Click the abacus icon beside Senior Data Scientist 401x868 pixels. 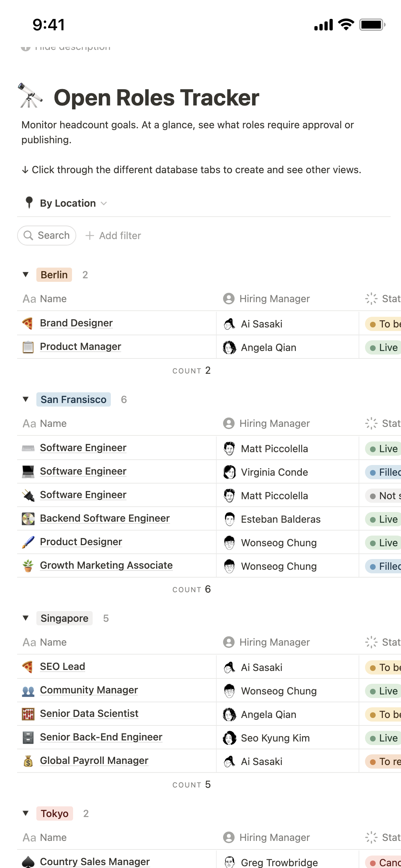pos(28,714)
